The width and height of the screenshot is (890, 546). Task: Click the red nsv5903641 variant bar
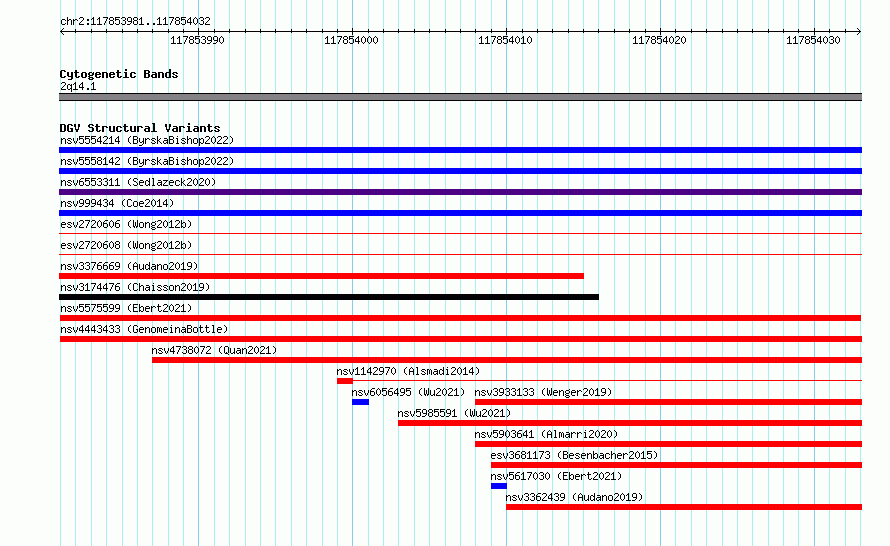tap(669, 444)
